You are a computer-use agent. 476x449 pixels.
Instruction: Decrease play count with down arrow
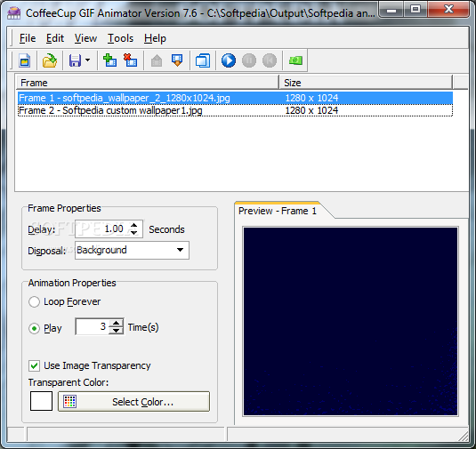116,331
